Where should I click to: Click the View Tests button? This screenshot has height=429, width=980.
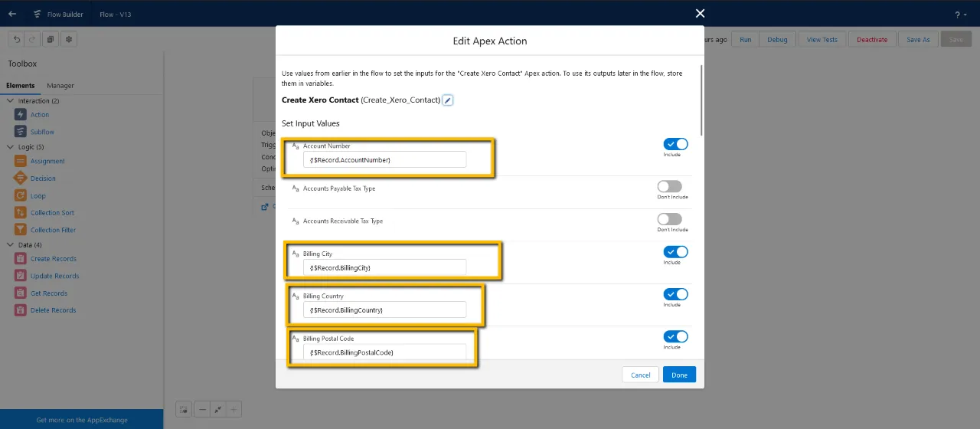[822, 39]
